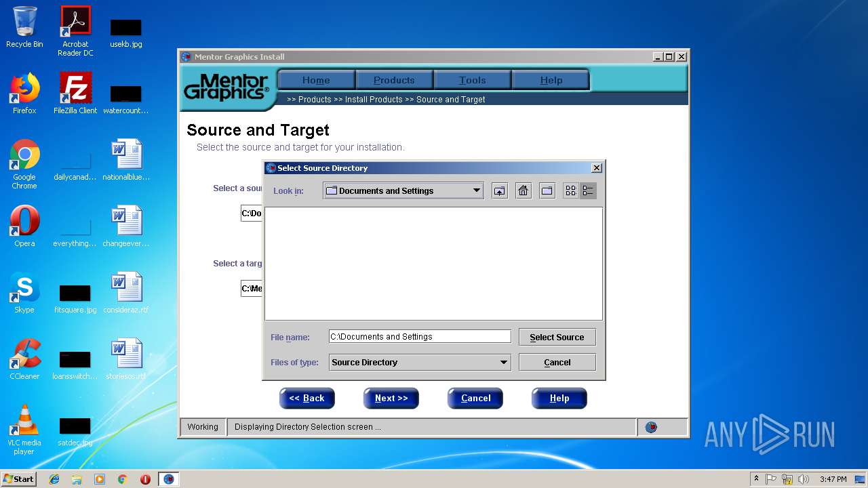Open satdec.jpg file on desktop

(x=75, y=431)
